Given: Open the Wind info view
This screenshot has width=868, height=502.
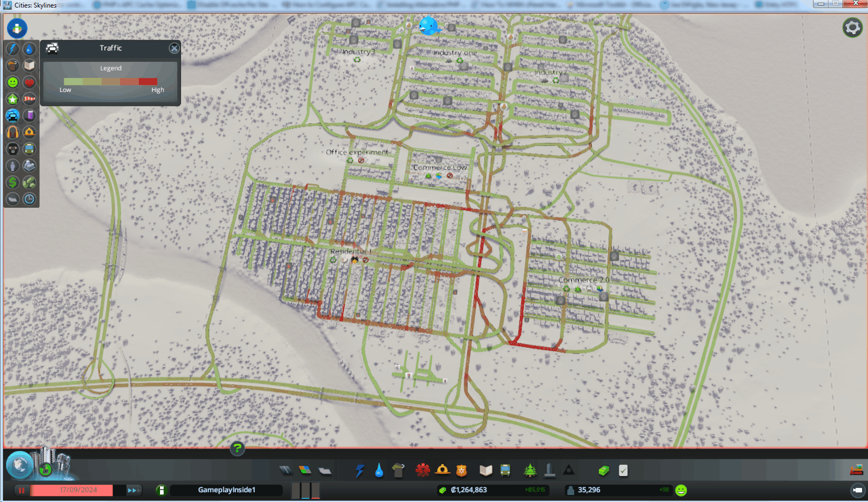Looking at the screenshot, I should pos(29,99).
